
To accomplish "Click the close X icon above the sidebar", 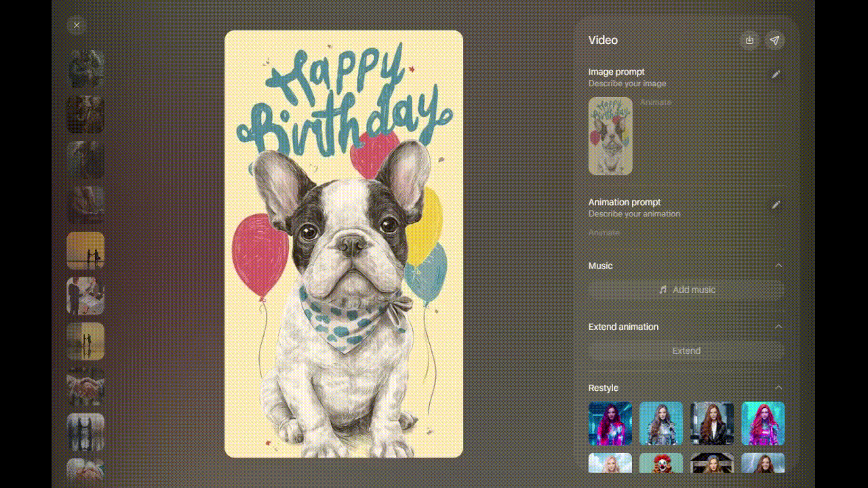I will tap(77, 25).
